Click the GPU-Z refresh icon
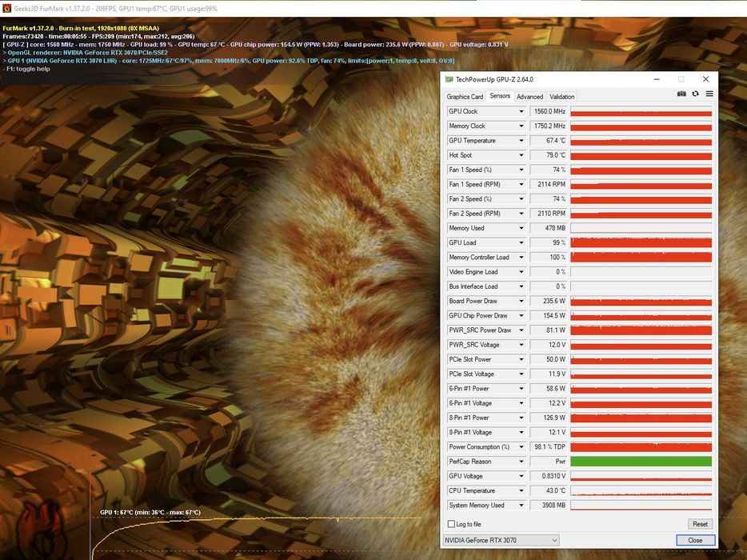This screenshot has height=560, width=747. pyautogui.click(x=696, y=94)
